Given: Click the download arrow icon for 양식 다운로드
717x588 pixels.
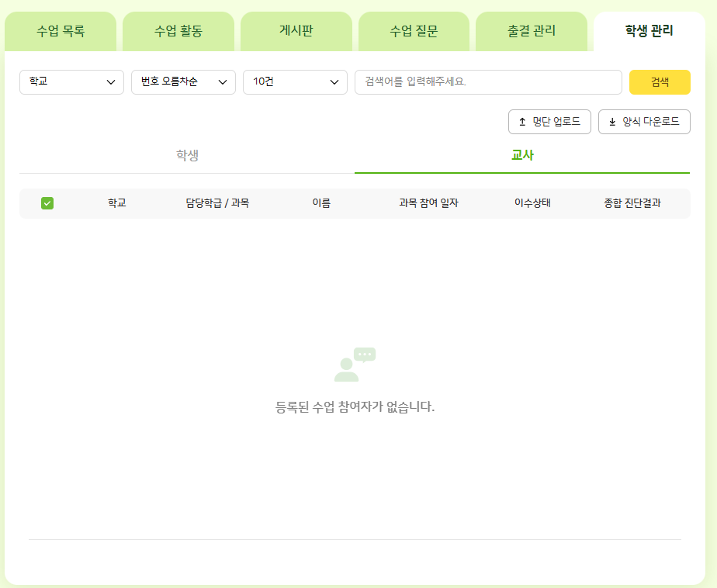Looking at the screenshot, I should [x=612, y=122].
